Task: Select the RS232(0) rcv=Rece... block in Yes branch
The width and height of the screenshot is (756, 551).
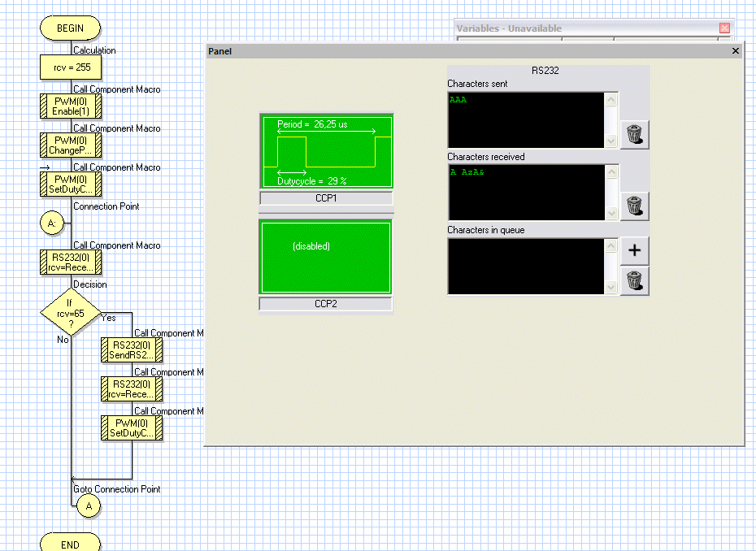Action: (132, 389)
